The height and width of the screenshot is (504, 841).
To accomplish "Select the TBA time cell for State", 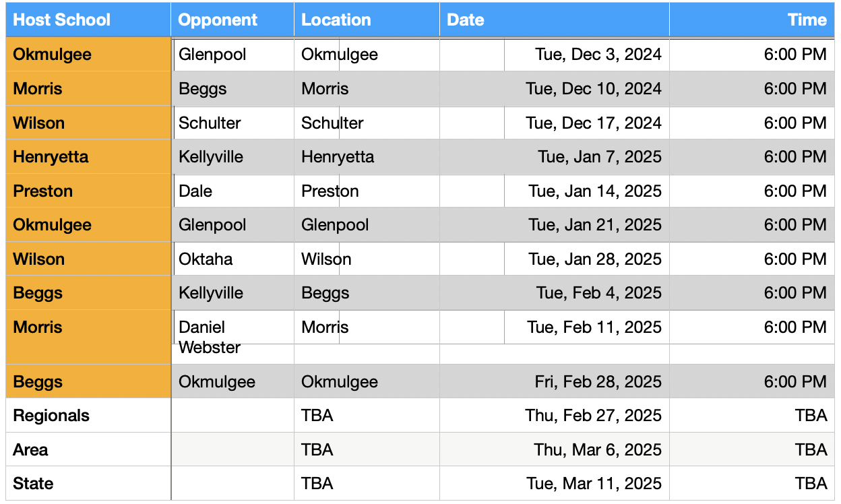I will pos(752,483).
